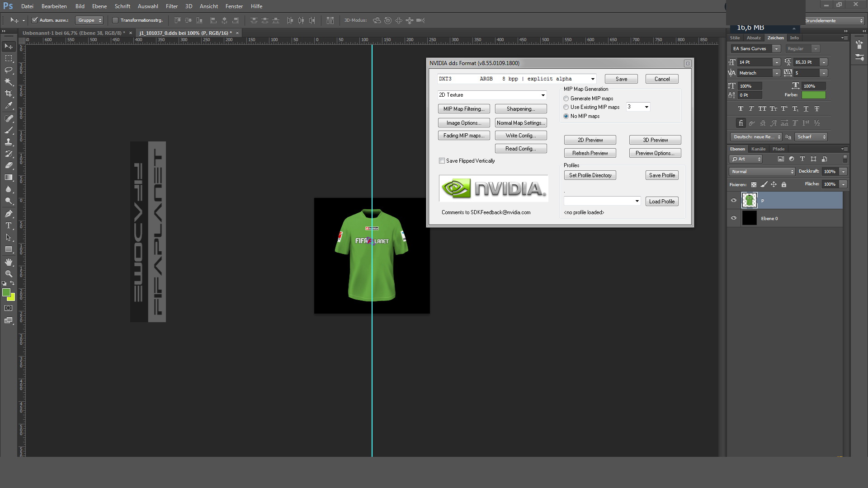Open MIP map count dropdown
This screenshot has height=488, width=868.
(x=638, y=107)
